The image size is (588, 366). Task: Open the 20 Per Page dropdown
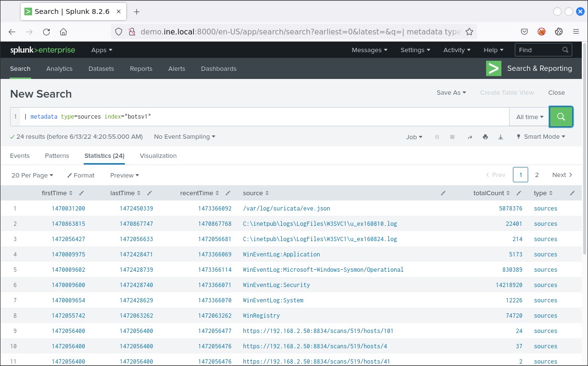32,175
